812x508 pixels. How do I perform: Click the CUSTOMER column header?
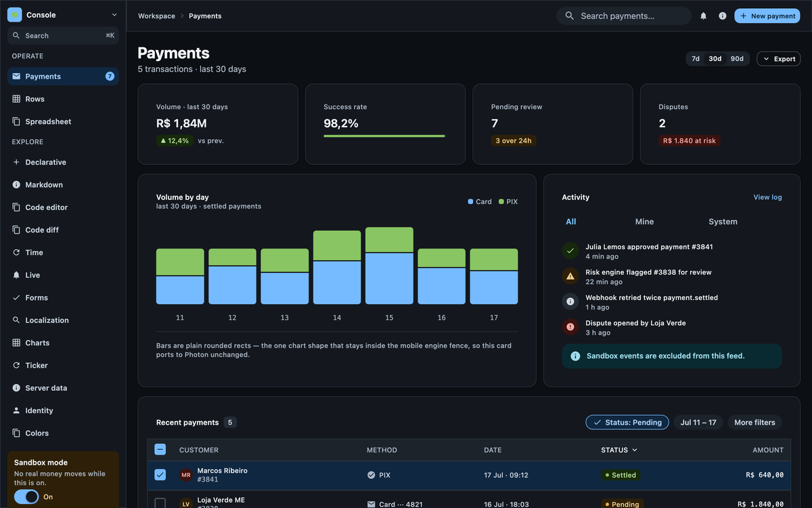coord(199,450)
